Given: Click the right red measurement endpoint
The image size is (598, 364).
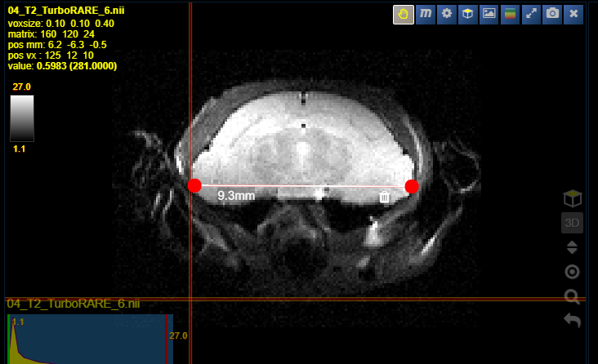Looking at the screenshot, I should [412, 186].
